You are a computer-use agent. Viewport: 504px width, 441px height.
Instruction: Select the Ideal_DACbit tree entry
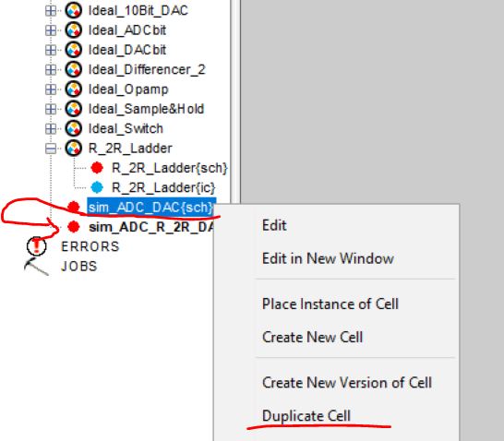(127, 50)
